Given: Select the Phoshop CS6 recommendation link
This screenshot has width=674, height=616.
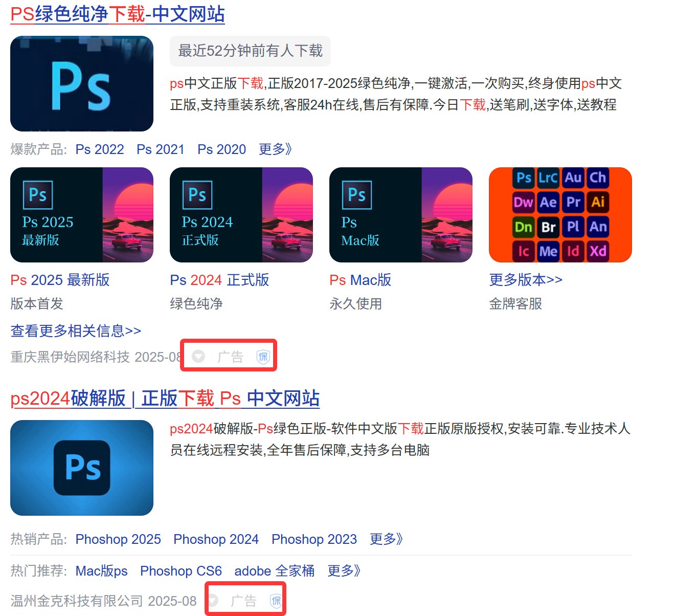Looking at the screenshot, I should [x=181, y=571].
